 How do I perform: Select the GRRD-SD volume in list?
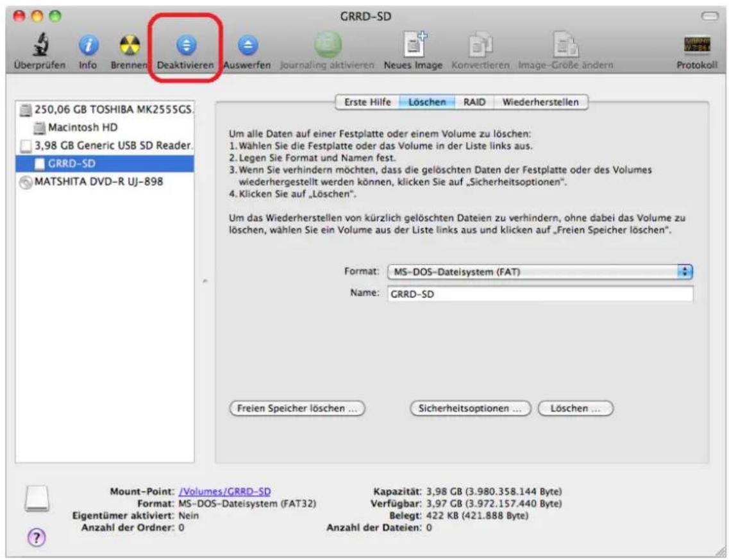pyautogui.click(x=105, y=164)
